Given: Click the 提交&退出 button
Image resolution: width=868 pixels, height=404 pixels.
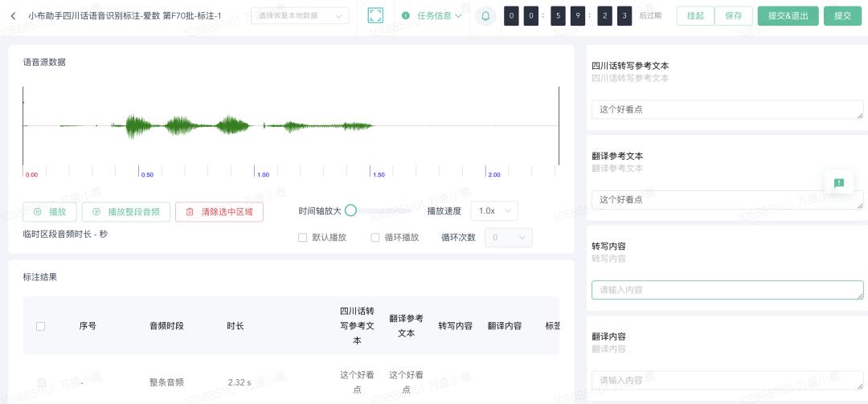Looking at the screenshot, I should tap(788, 16).
